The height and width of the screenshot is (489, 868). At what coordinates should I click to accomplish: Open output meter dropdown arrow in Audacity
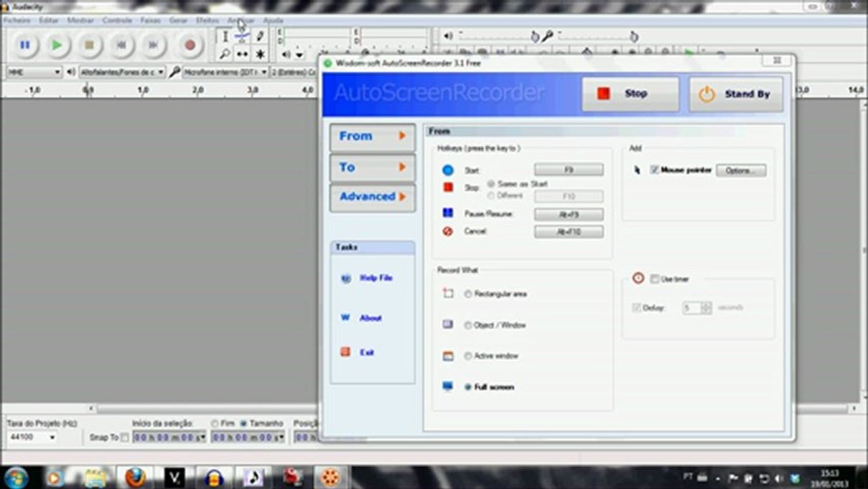click(299, 55)
